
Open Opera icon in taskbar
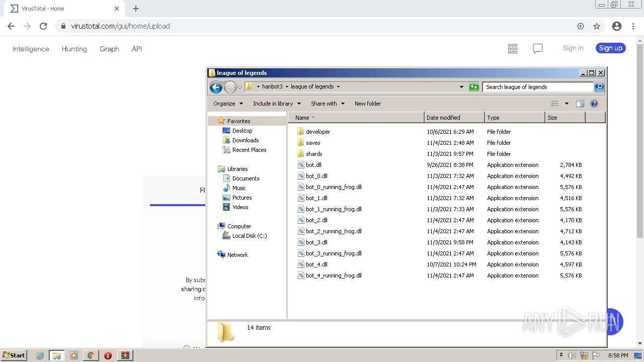click(x=108, y=355)
